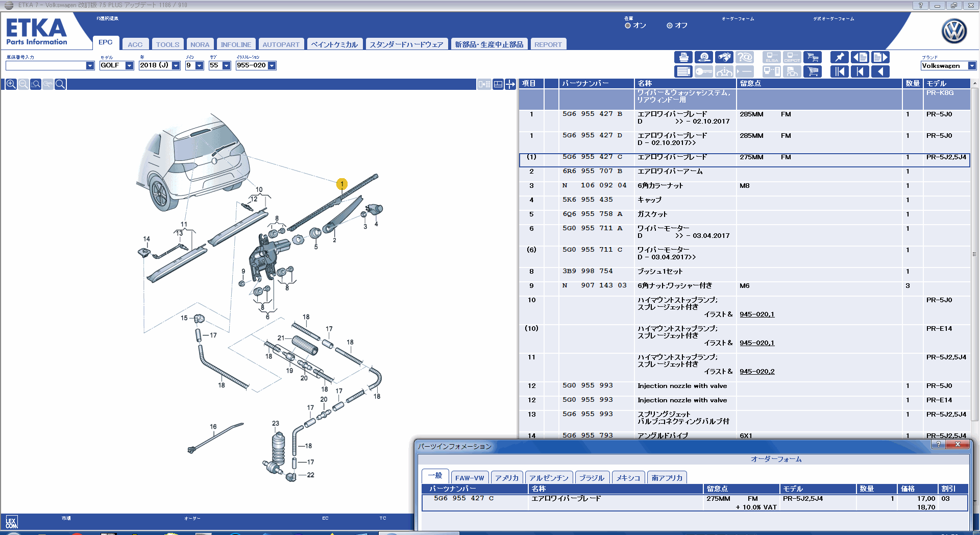Open the 2018 (J) year dropdown
The image size is (980, 535).
176,66
